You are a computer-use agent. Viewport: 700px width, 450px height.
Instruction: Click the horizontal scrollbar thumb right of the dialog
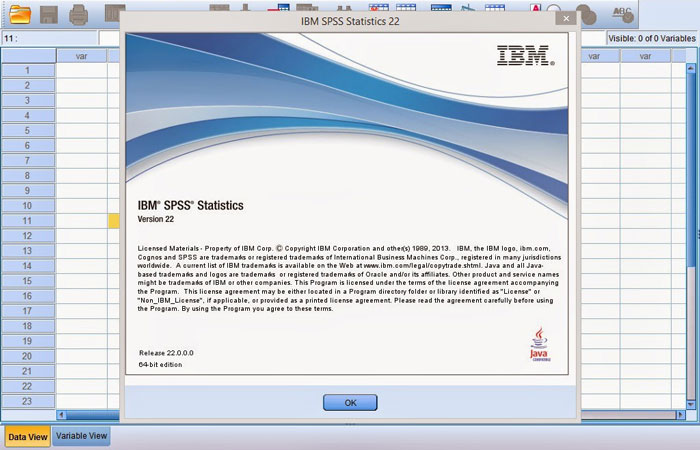(628, 415)
